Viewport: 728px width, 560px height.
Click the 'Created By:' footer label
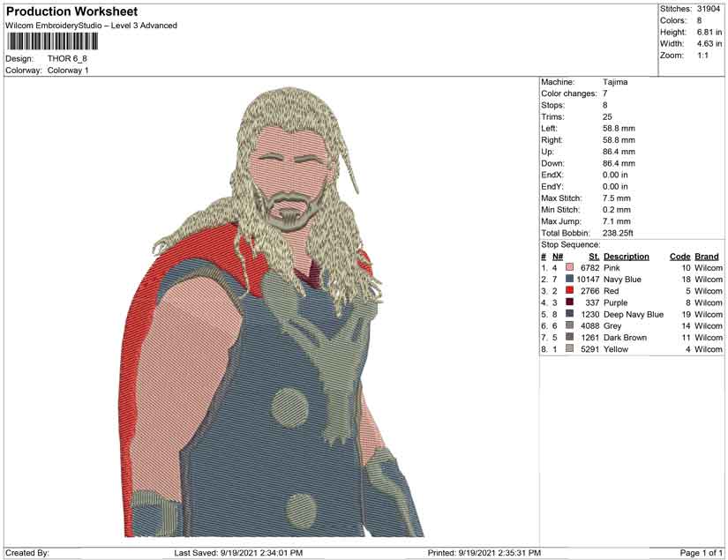coord(27,553)
